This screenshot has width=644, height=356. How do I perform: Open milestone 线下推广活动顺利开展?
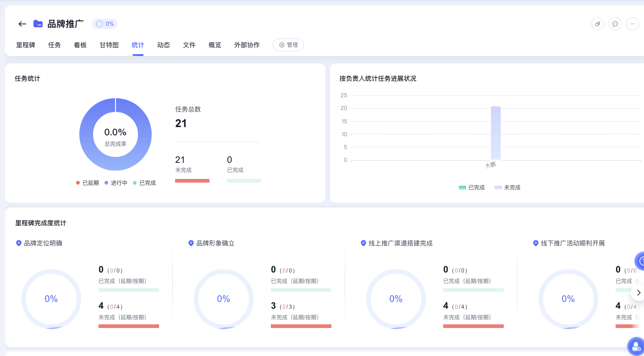[573, 243]
